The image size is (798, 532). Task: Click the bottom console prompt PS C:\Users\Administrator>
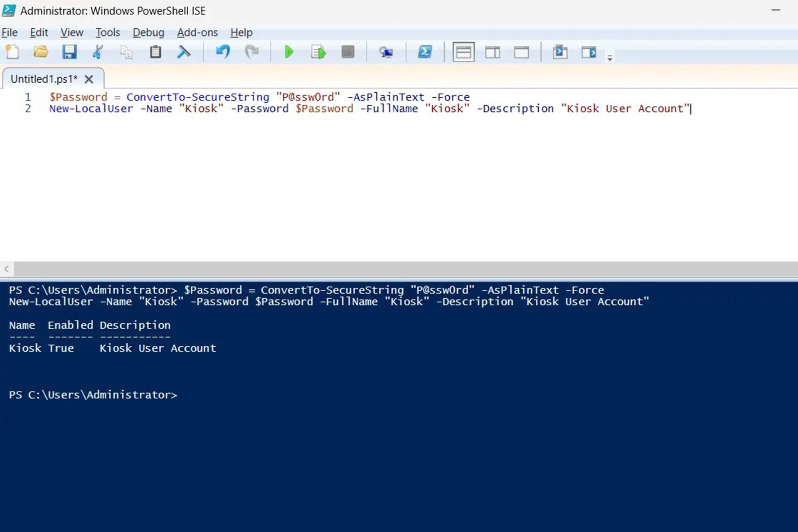93,394
